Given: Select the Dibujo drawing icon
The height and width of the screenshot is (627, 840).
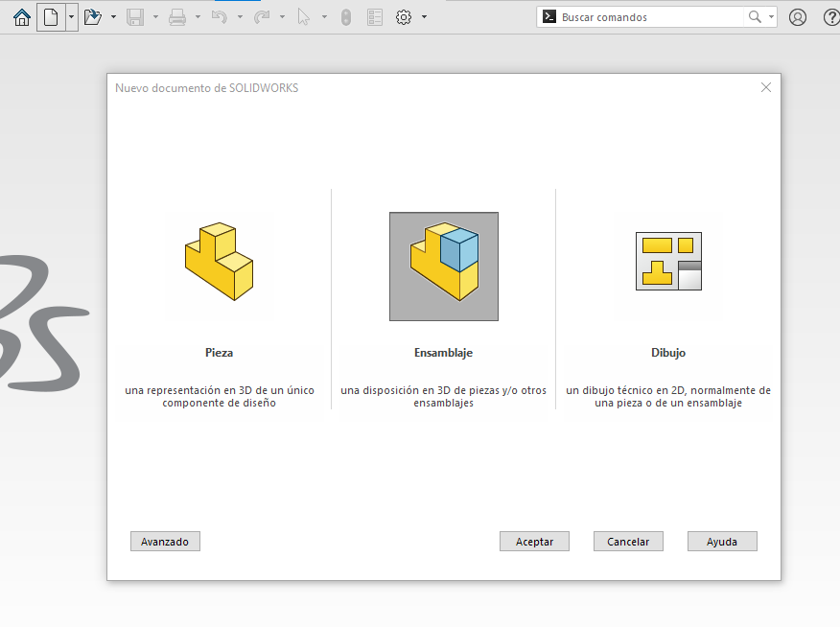Looking at the screenshot, I should click(668, 262).
